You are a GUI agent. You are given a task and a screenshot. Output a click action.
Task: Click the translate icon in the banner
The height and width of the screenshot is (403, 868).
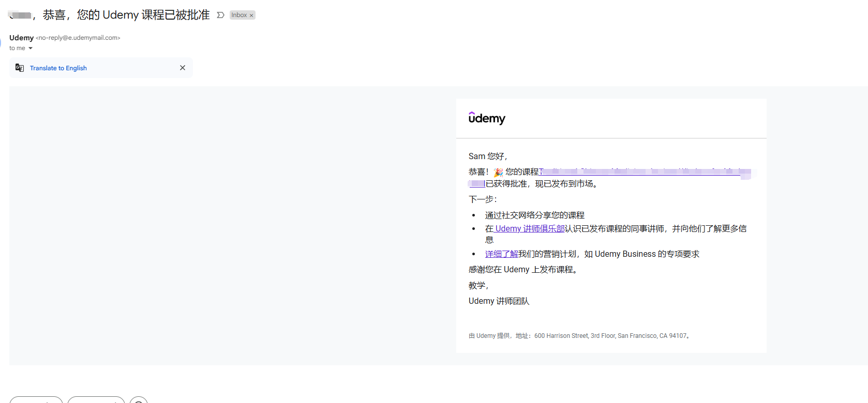(x=20, y=68)
